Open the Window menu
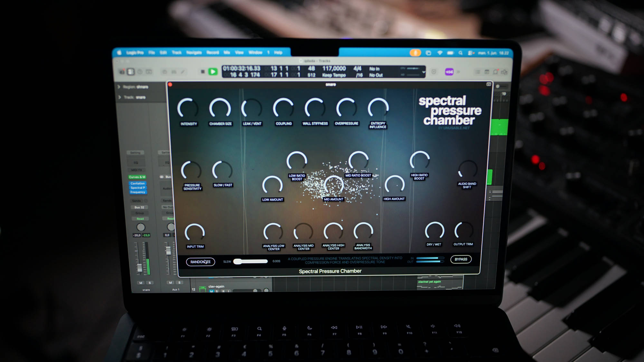 [x=255, y=52]
